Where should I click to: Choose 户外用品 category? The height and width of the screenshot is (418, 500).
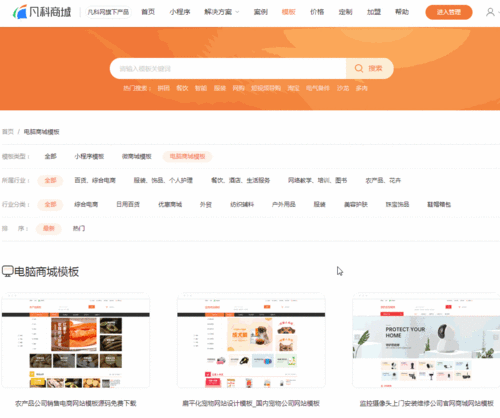pos(284,204)
